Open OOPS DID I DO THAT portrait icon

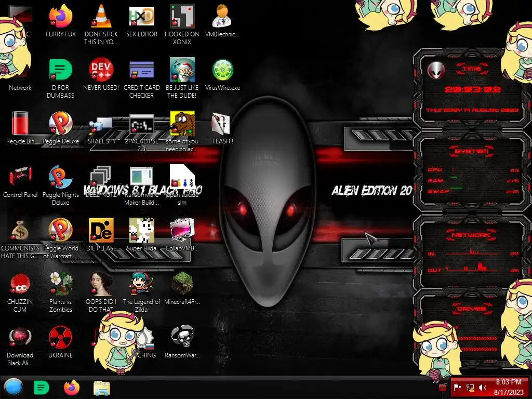101,284
